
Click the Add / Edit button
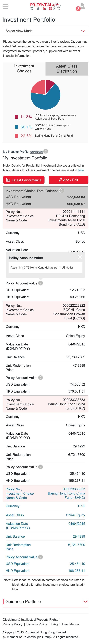coord(68,180)
